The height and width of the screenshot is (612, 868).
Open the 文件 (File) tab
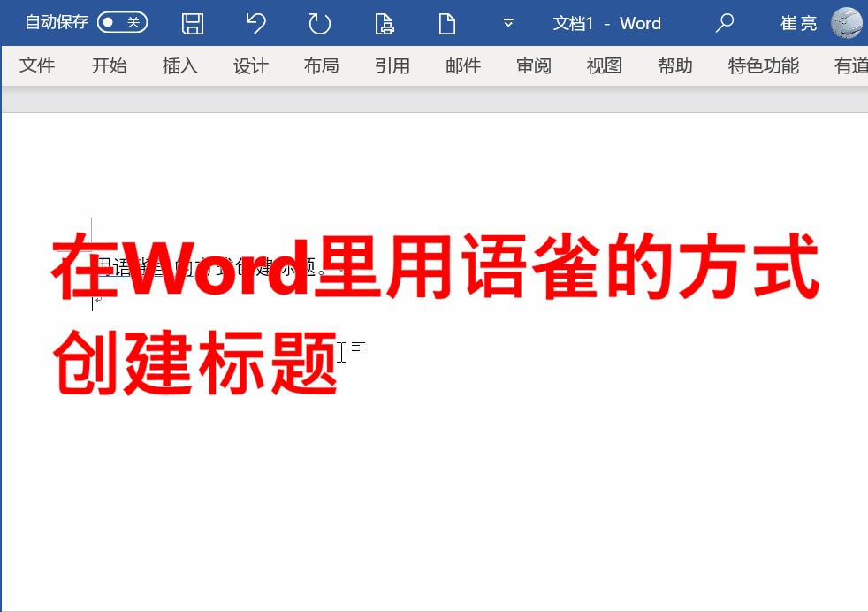tap(37, 65)
